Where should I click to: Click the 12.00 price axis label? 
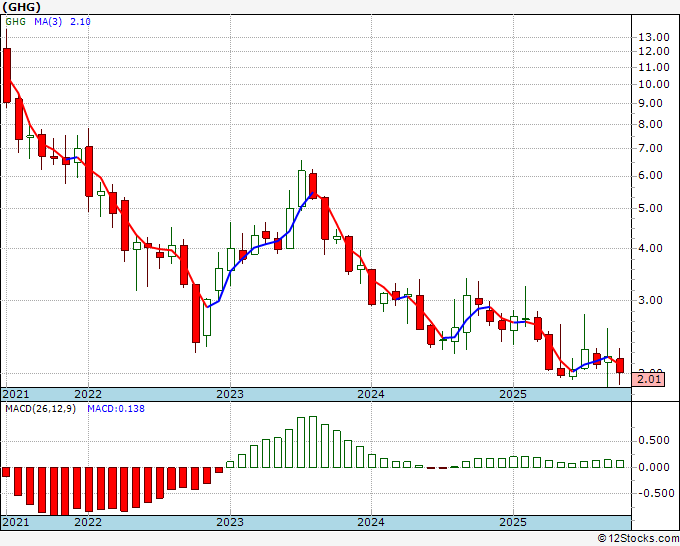pos(654,51)
